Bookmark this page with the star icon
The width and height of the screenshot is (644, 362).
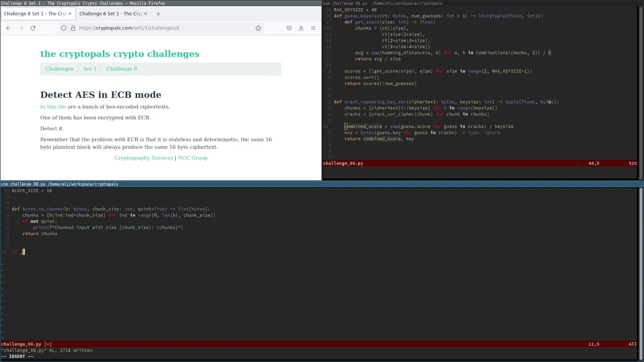click(258, 28)
